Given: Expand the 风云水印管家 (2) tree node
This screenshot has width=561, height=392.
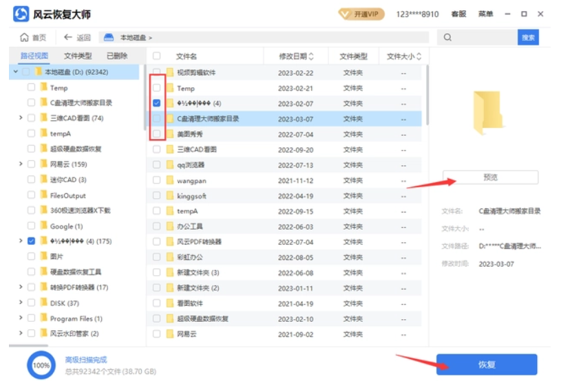Looking at the screenshot, I should coord(21,333).
